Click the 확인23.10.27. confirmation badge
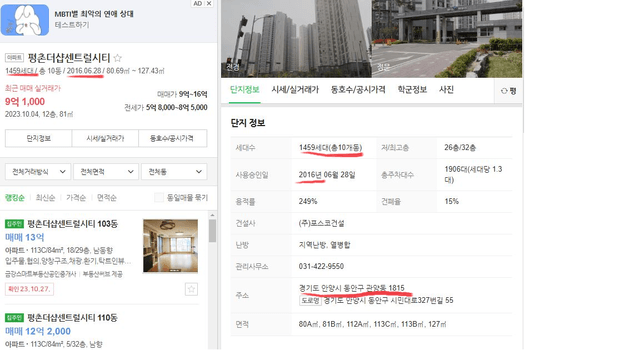Viewport: 640px width, 360px height. point(29,289)
